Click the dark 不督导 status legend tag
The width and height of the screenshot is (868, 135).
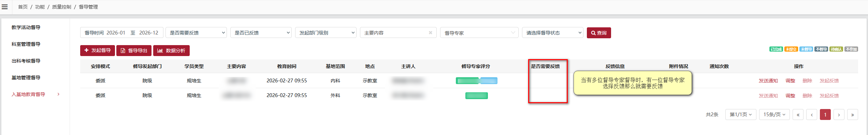tap(821, 49)
